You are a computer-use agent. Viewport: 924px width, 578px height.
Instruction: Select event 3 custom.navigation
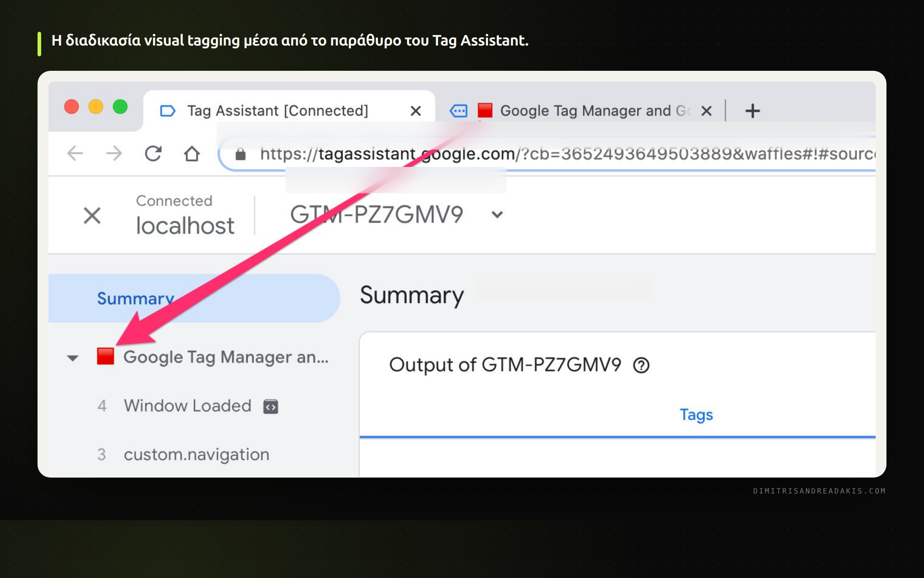point(184,454)
